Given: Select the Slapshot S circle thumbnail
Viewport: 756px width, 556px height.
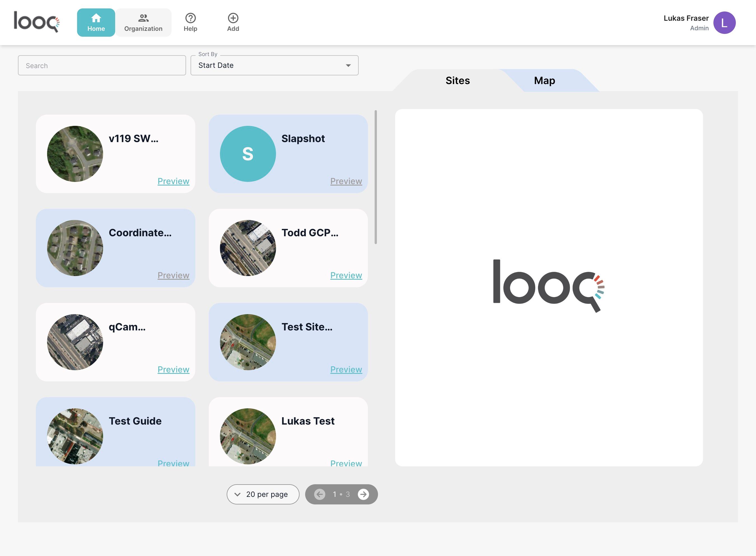Looking at the screenshot, I should [248, 154].
